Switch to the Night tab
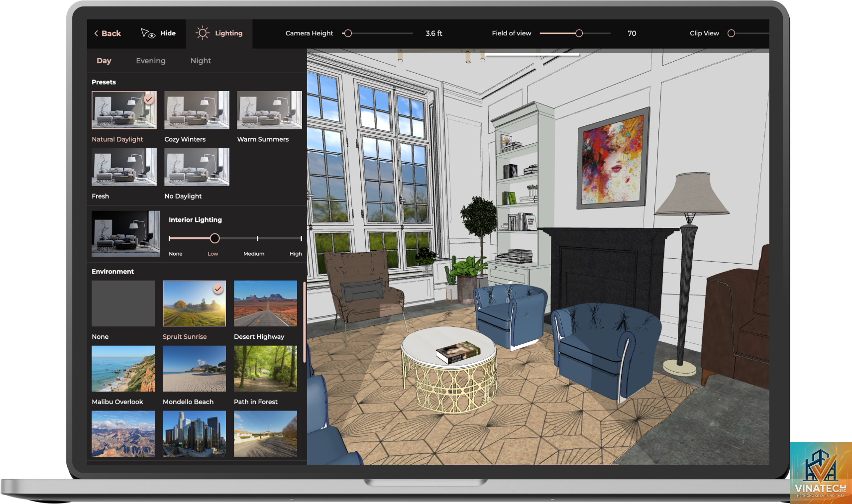The height and width of the screenshot is (504, 852). point(201,61)
